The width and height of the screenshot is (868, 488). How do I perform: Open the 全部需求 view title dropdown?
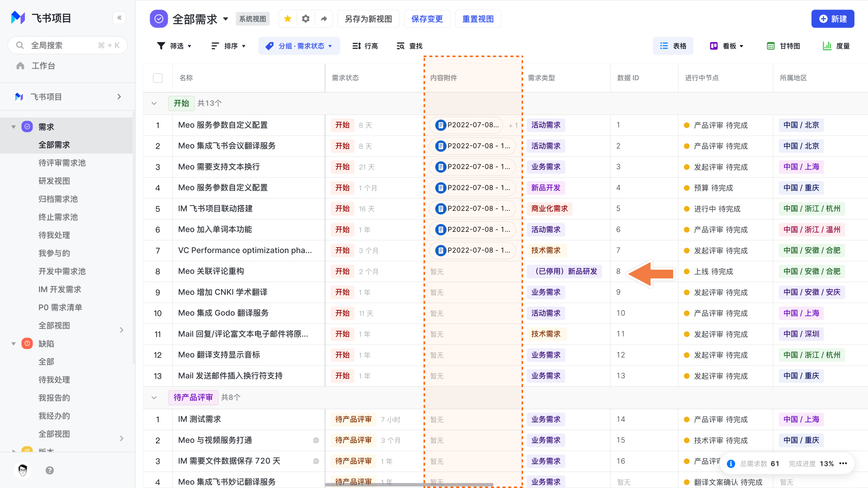(226, 19)
